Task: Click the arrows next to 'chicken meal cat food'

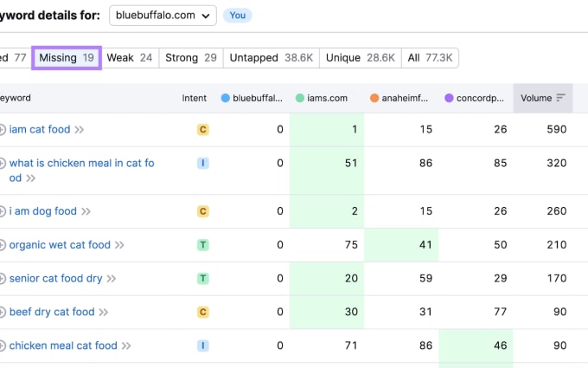Action: coord(126,345)
